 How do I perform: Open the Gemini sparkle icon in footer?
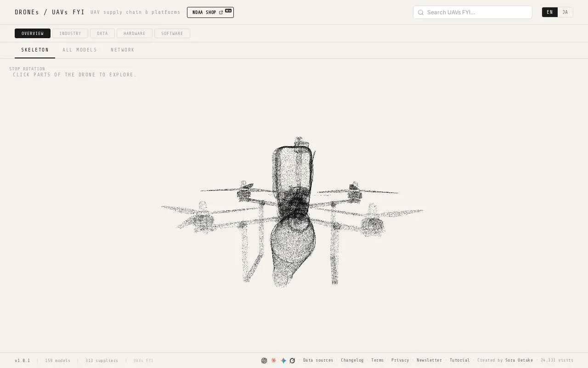[x=283, y=361]
